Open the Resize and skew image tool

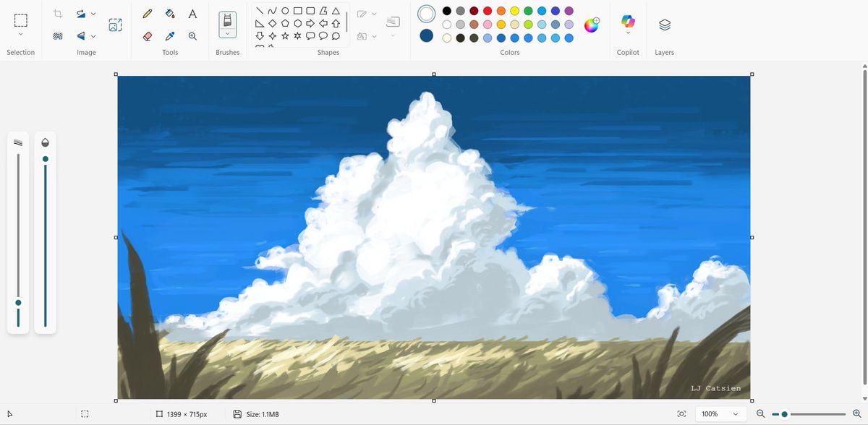(x=115, y=25)
